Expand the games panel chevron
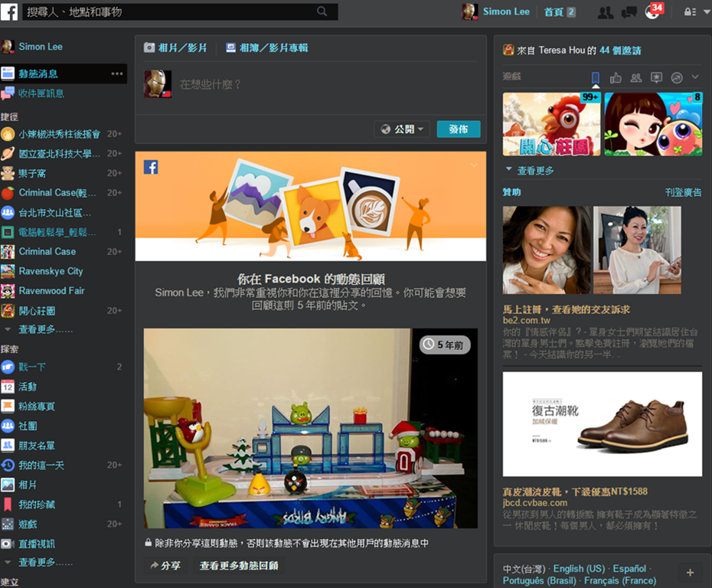Viewport: 712px width, 588px height. pos(695,77)
